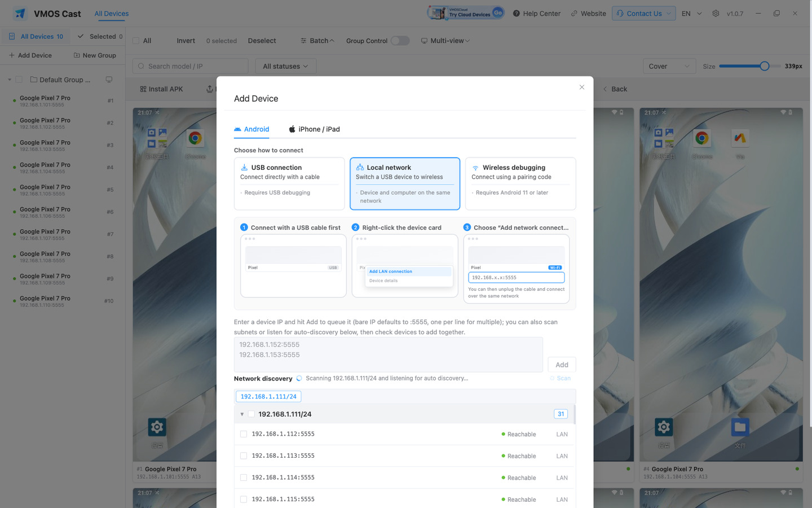
Task: Check the box for 192.168.1.112:5555
Action: point(244,434)
